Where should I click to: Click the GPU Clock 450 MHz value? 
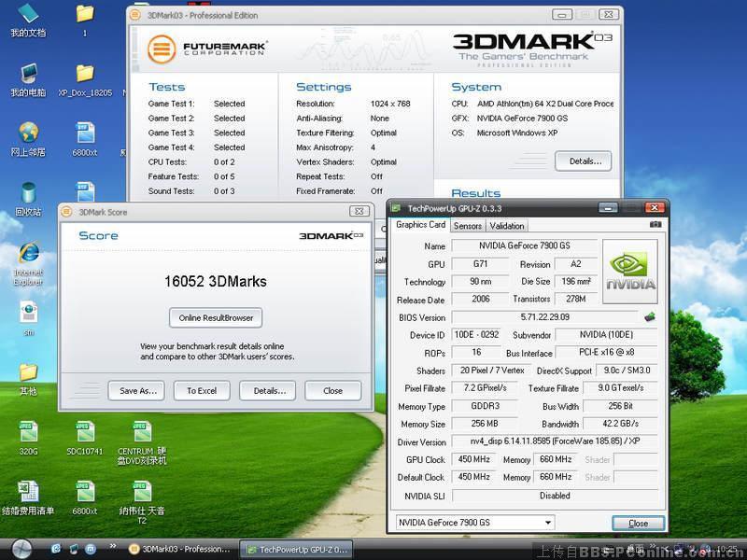click(474, 459)
